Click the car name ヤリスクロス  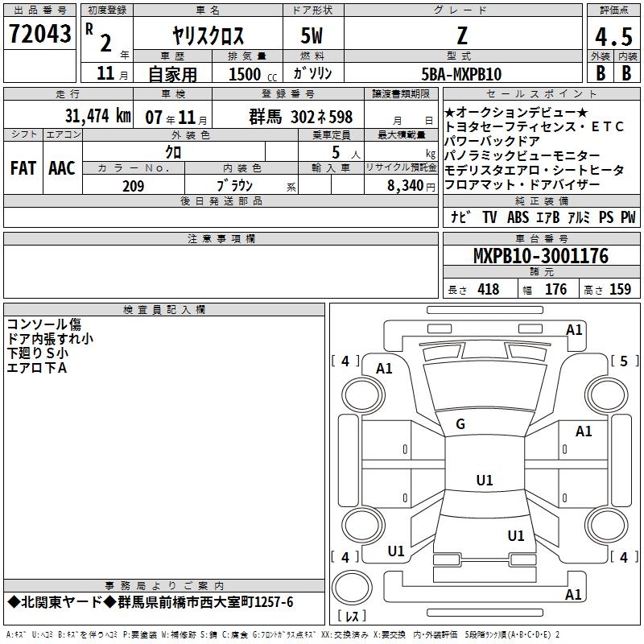coord(208,35)
